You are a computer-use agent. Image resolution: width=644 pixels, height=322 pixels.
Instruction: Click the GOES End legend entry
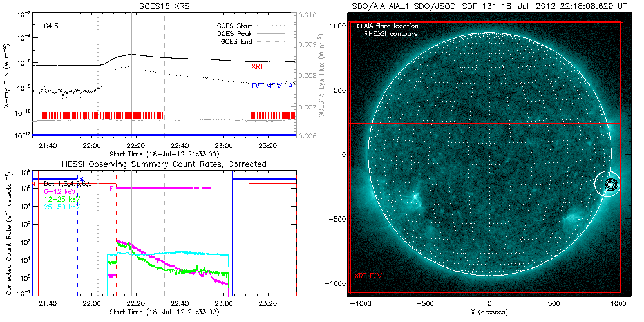240,41
